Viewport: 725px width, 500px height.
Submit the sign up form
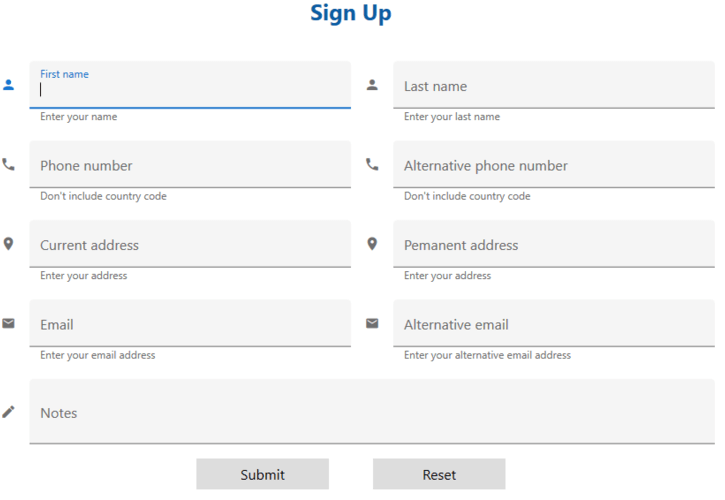pyautogui.click(x=263, y=474)
